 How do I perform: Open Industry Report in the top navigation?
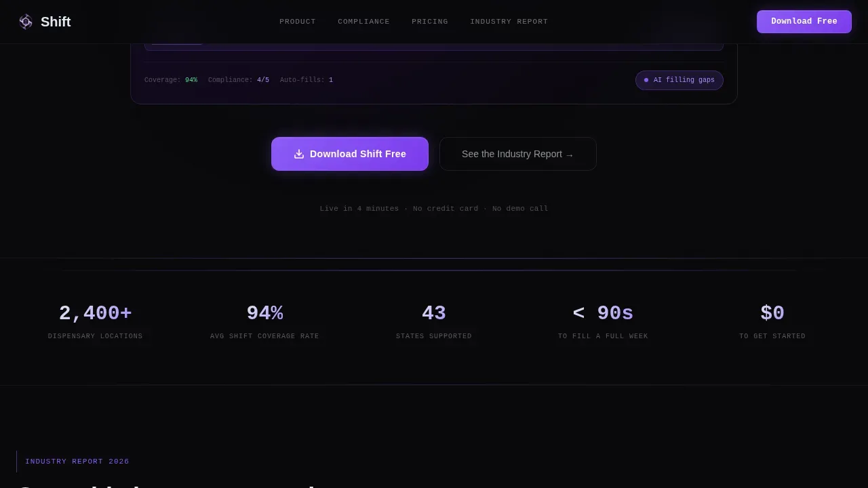coord(509,22)
